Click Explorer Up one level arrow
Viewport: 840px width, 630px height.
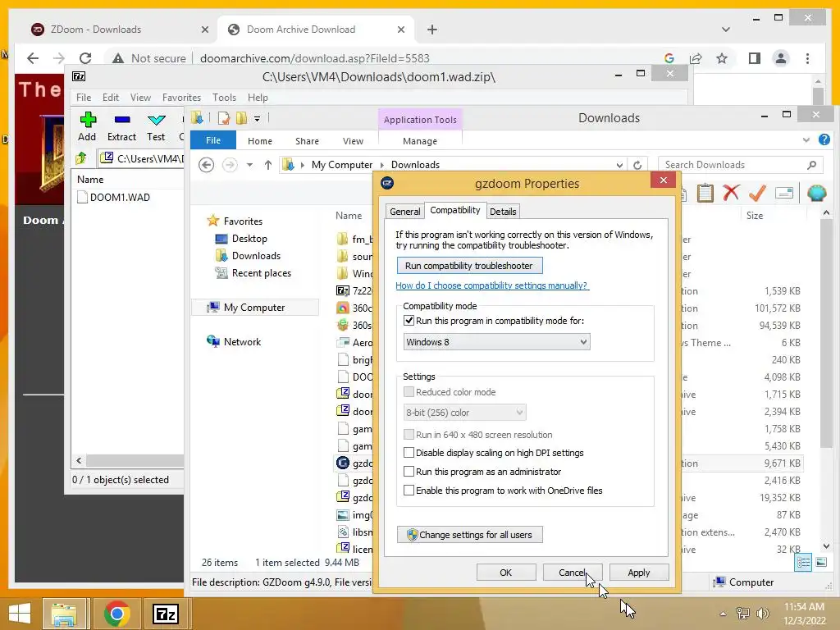coord(268,164)
